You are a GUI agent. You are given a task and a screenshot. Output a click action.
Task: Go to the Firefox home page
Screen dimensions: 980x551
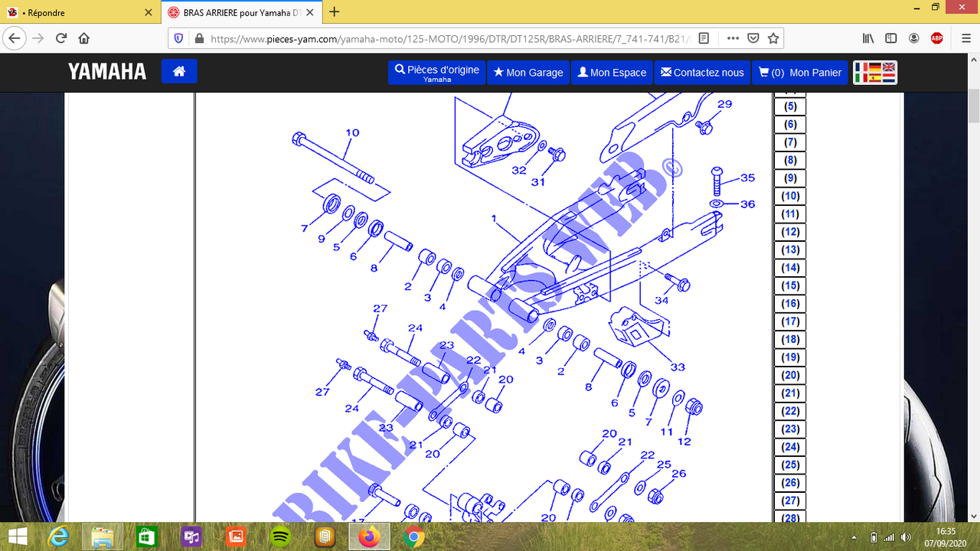coord(84,38)
